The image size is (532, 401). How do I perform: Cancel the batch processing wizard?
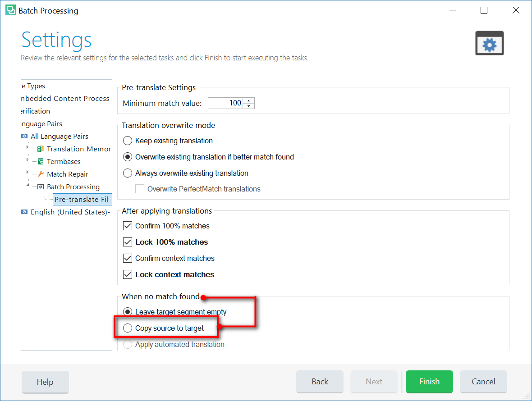(483, 382)
